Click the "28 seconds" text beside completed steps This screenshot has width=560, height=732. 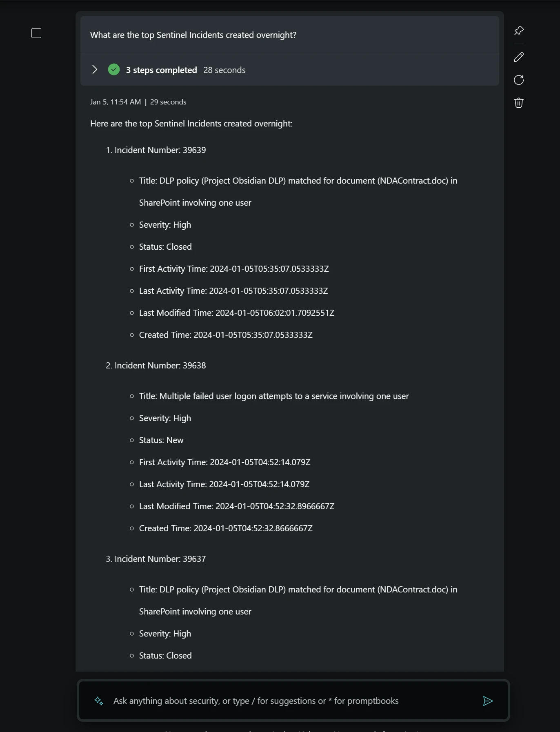pos(224,70)
